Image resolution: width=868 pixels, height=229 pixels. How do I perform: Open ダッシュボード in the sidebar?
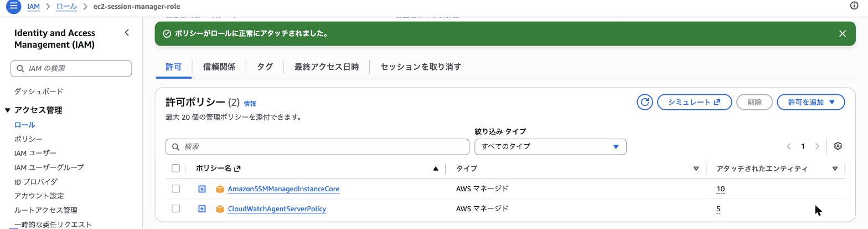pos(39,91)
